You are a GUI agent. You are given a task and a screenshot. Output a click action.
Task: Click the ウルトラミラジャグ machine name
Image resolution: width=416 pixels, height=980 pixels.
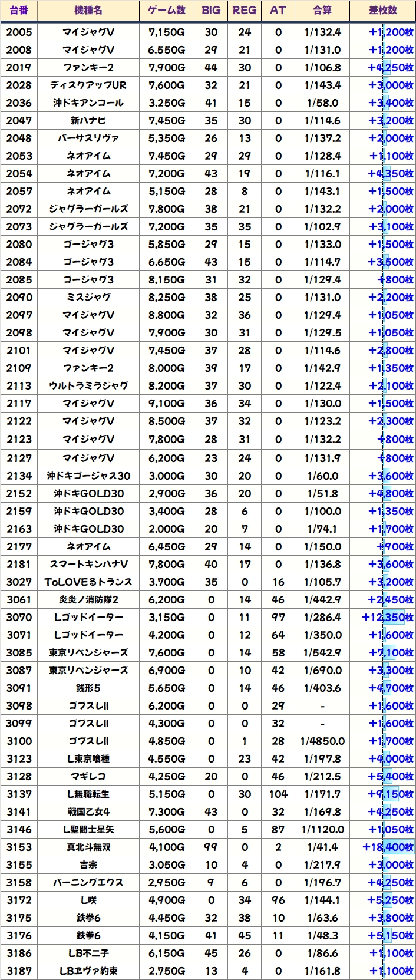click(x=88, y=385)
